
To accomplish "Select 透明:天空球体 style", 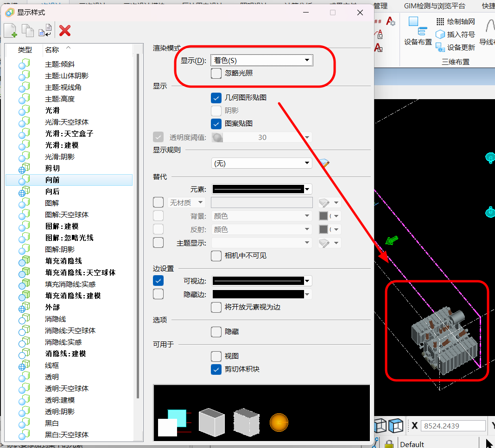I will [x=67, y=389].
